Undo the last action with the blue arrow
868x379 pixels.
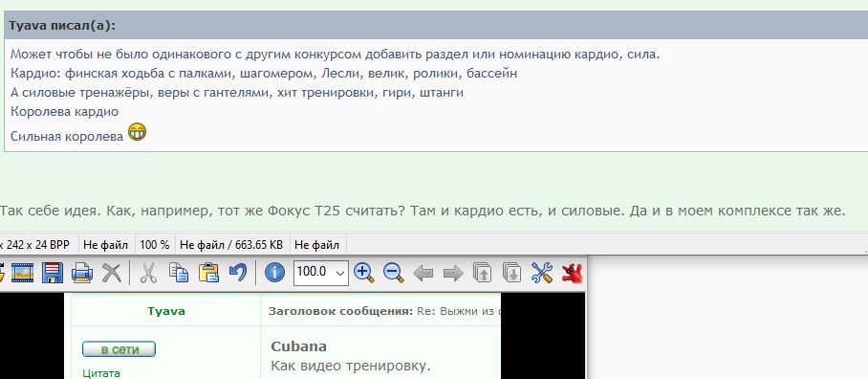point(238,273)
